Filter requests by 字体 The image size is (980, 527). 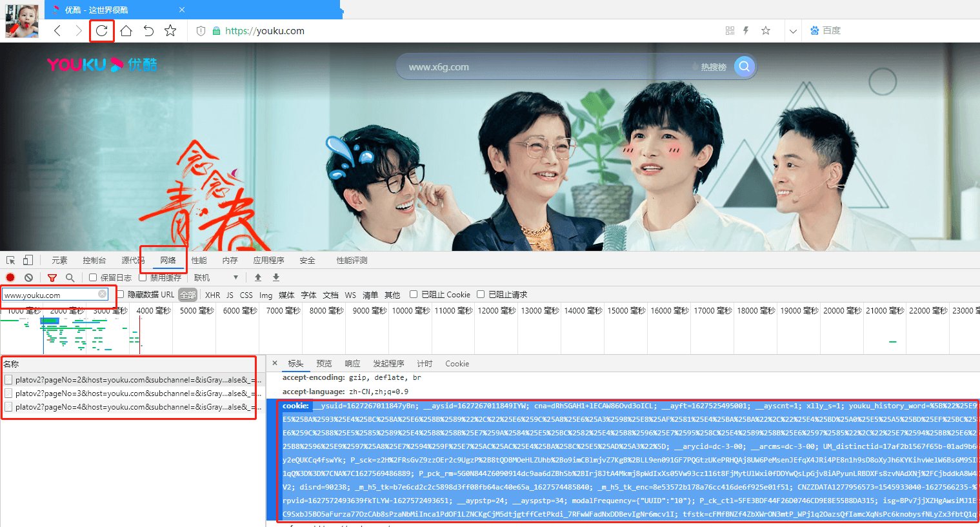point(309,295)
